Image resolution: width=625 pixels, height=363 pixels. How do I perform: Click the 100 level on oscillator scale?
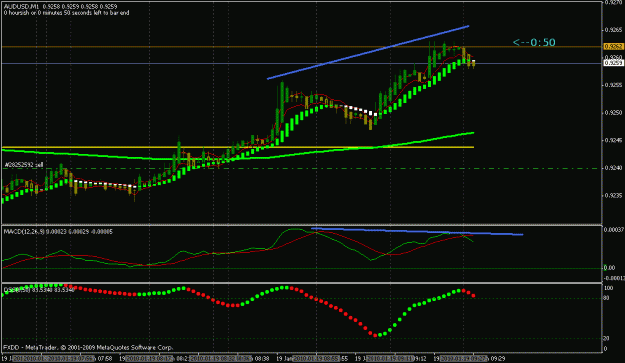coord(609,288)
